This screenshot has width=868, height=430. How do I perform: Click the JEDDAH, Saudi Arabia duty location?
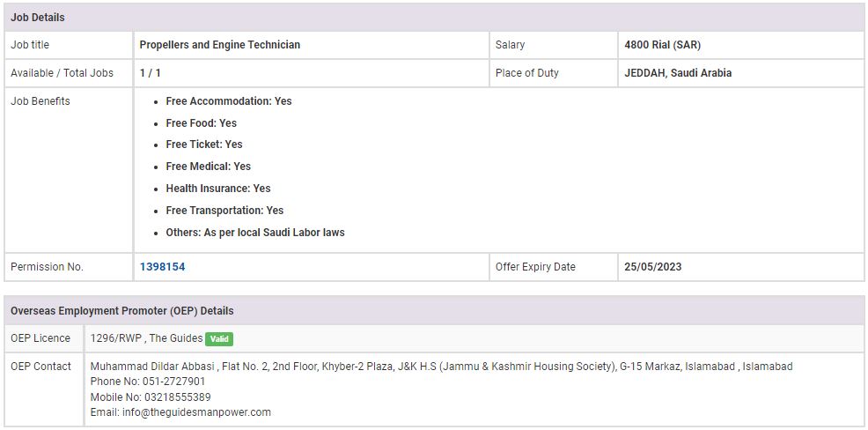(x=678, y=73)
